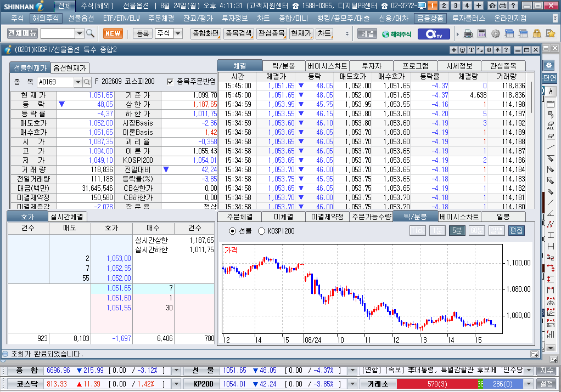Click the toolbar printer icon
This screenshot has height=392, width=561.
click(468, 34)
